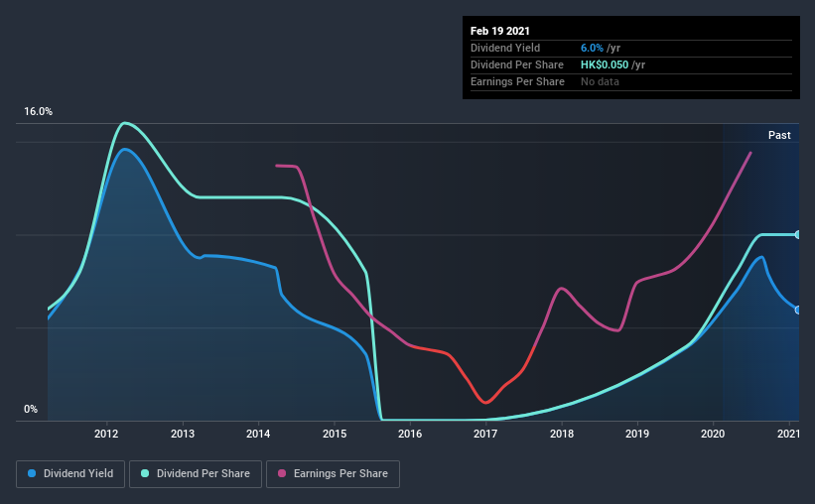Click the blue Dividend Yield legend dot
Image resolution: width=815 pixels, height=504 pixels.
tap(32, 473)
